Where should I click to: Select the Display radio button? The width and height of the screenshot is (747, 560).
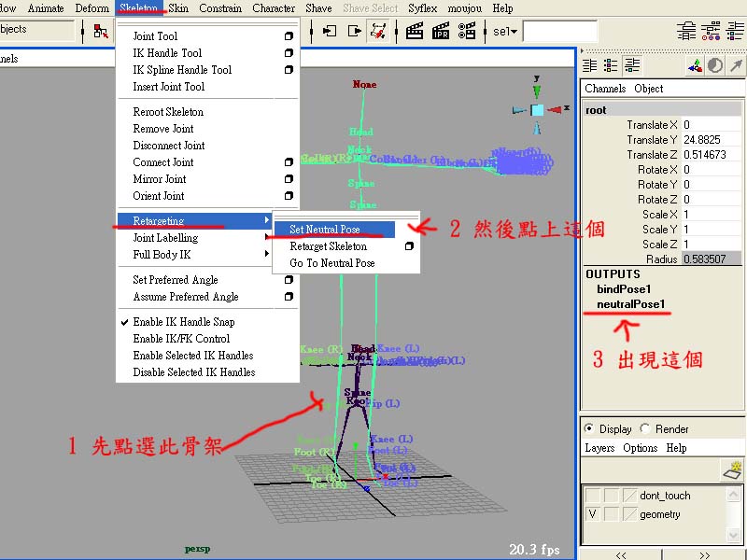tap(589, 428)
